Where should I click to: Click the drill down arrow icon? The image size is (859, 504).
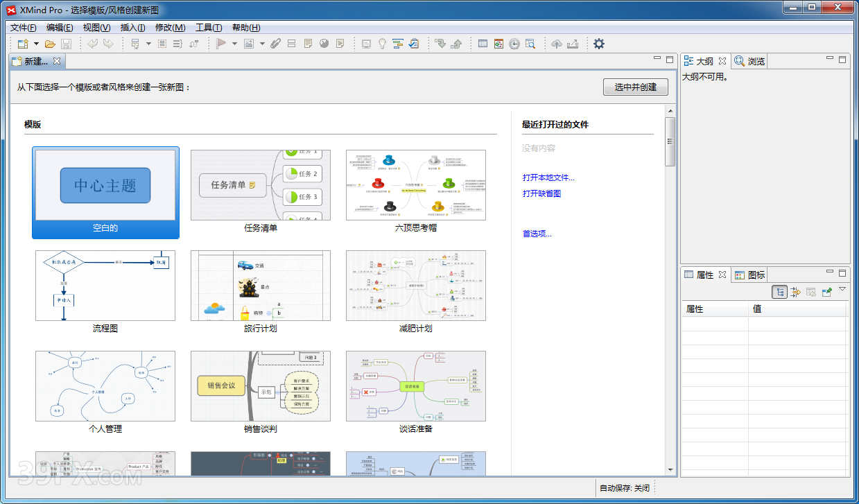coord(440,44)
